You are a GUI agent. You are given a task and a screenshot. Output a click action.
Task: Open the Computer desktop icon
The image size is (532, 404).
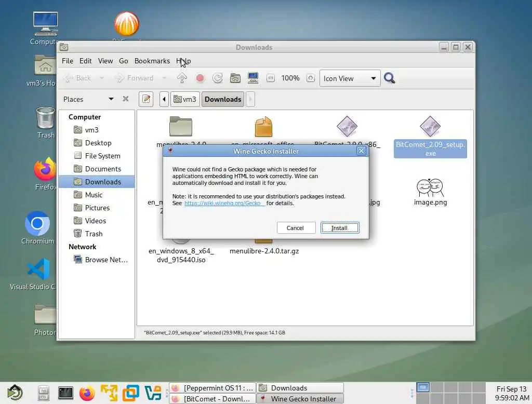(46, 24)
